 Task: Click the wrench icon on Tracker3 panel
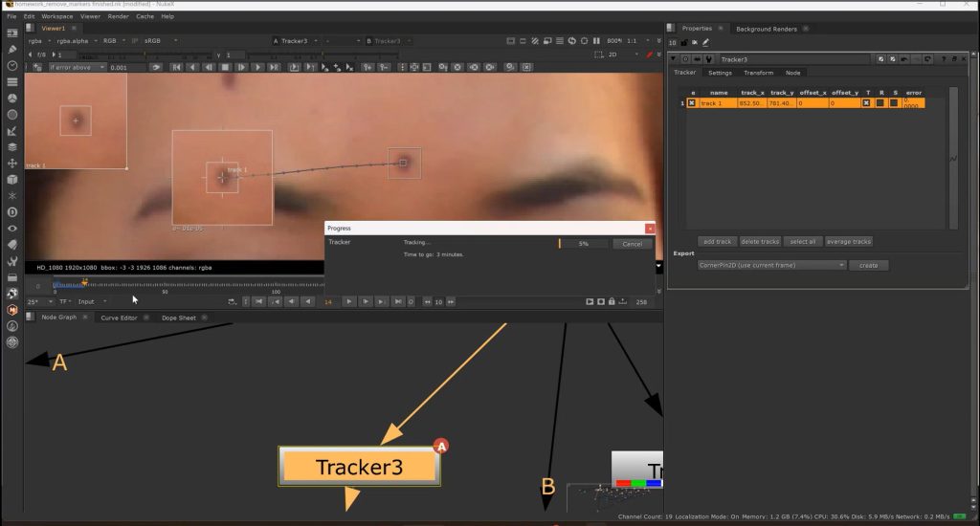point(709,59)
